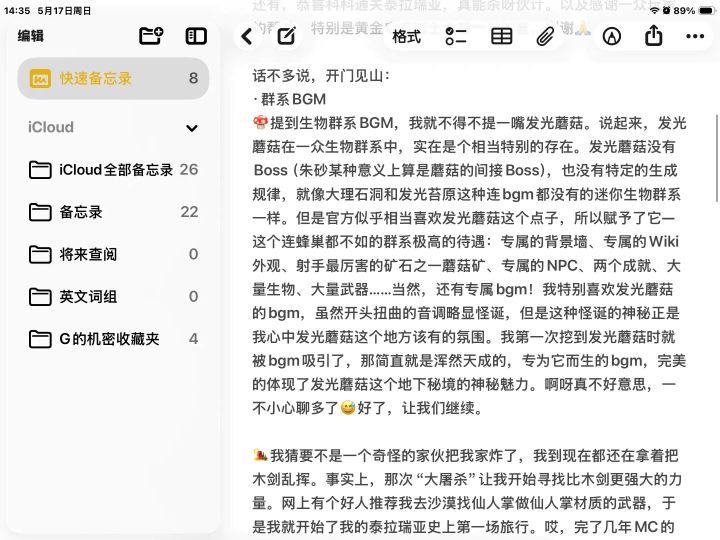
Task: Click the emoji before 我猜要不是一个奇怪的家伙
Action: pos(260,455)
